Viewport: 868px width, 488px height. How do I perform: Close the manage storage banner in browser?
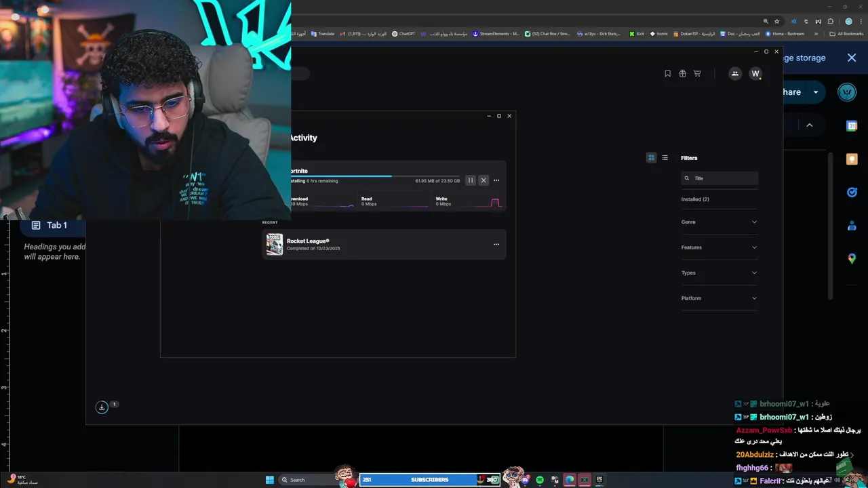[x=852, y=58]
